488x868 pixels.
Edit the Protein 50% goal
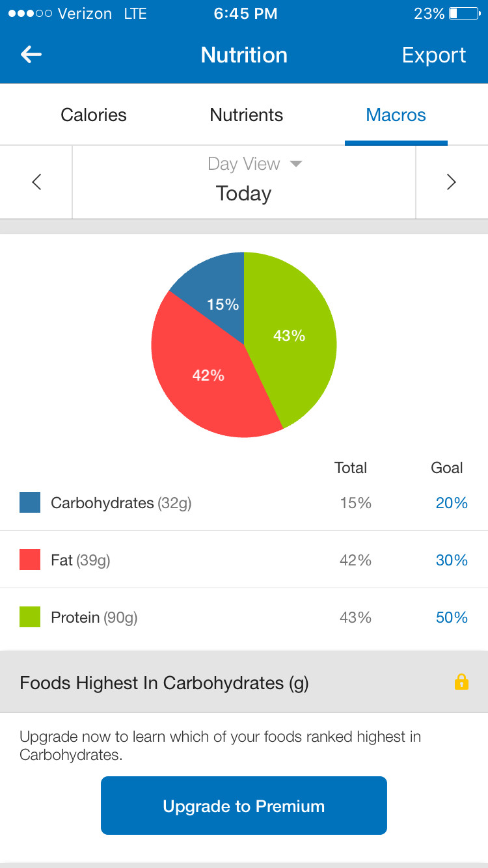452,617
